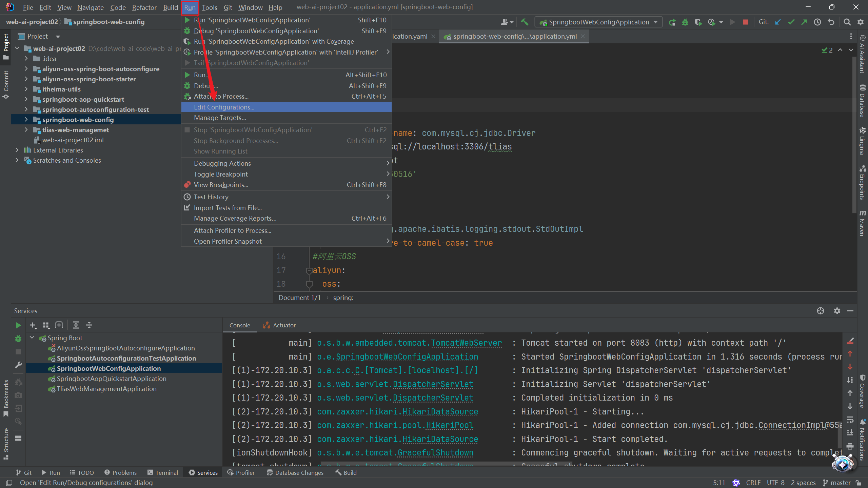Click the Build project hammer icon
The image size is (868, 488).
[x=525, y=22]
